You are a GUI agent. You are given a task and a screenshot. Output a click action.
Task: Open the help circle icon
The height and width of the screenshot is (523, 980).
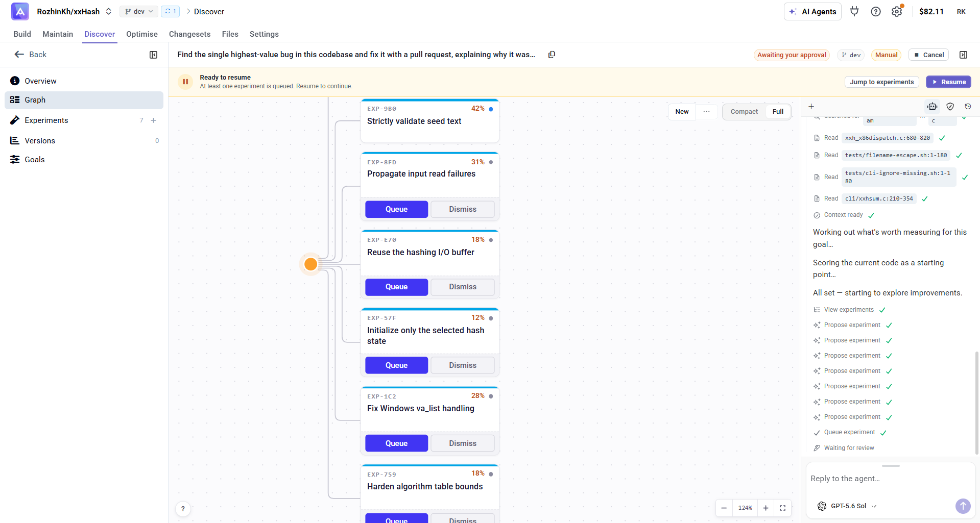pyautogui.click(x=876, y=11)
